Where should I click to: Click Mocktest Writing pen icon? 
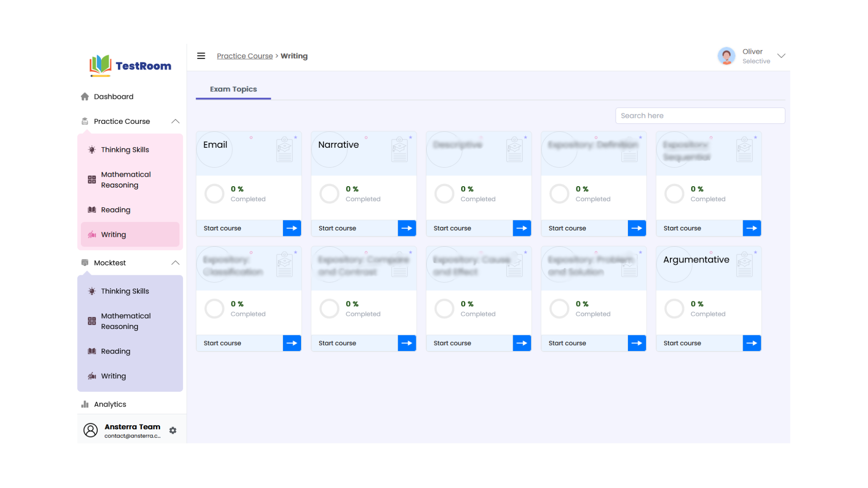pos(92,376)
